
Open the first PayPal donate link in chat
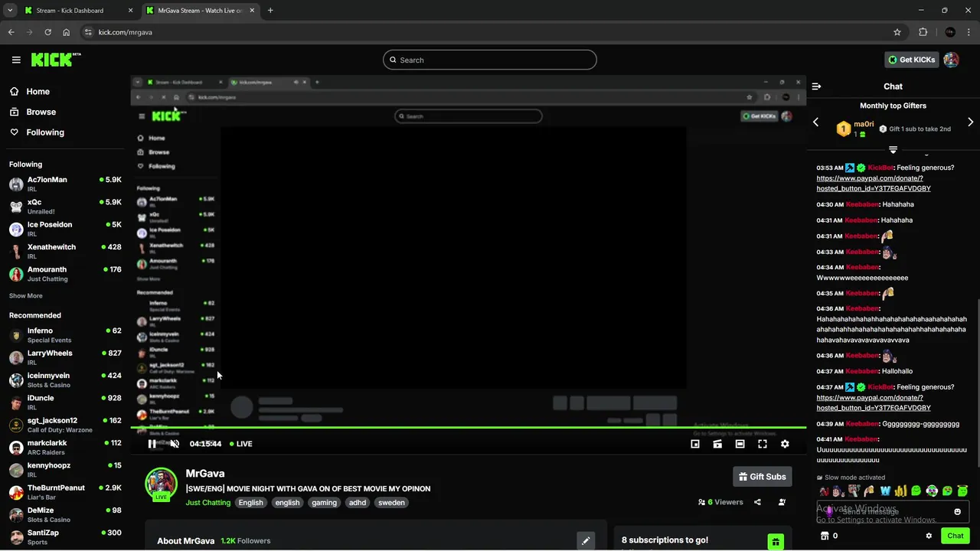point(874,183)
